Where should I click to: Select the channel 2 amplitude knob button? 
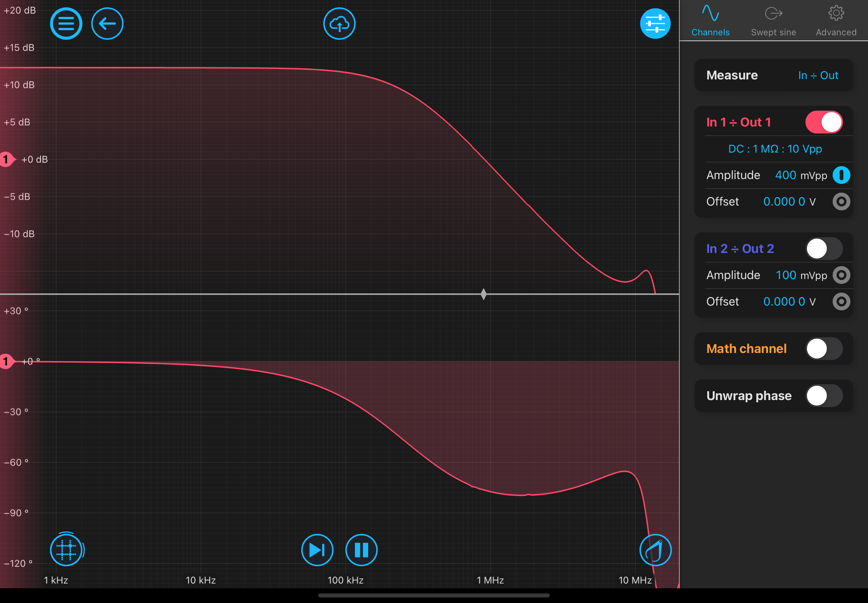pos(841,275)
